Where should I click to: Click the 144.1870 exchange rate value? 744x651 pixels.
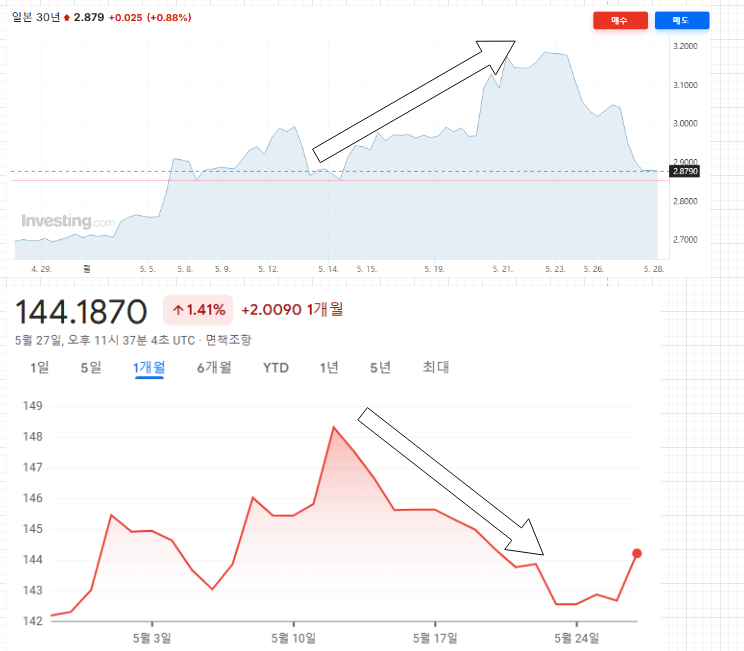pos(80,311)
